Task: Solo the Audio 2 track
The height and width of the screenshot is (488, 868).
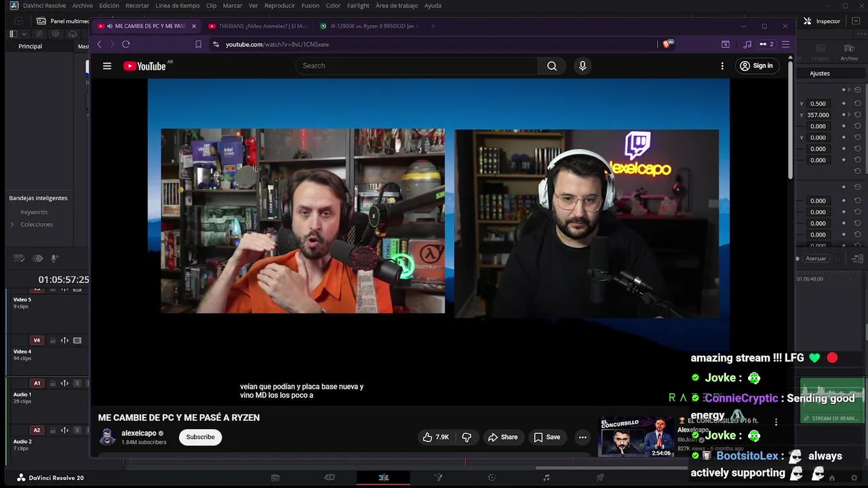Action: [77, 430]
